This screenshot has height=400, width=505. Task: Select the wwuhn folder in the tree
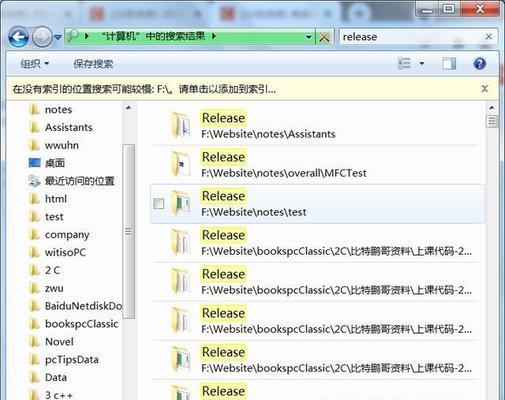coord(62,145)
